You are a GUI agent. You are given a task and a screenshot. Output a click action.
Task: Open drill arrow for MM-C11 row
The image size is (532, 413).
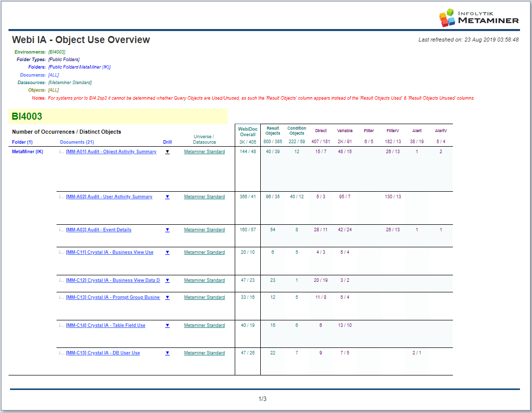click(167, 252)
